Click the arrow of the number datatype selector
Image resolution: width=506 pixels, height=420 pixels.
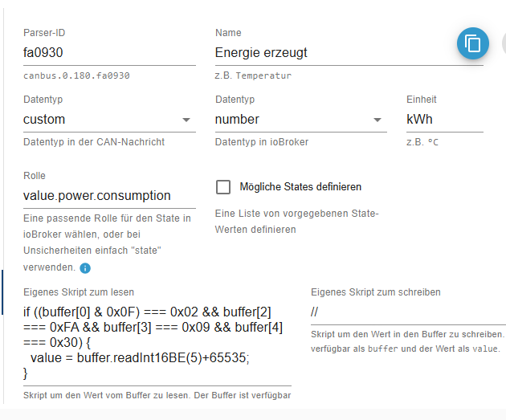point(377,120)
